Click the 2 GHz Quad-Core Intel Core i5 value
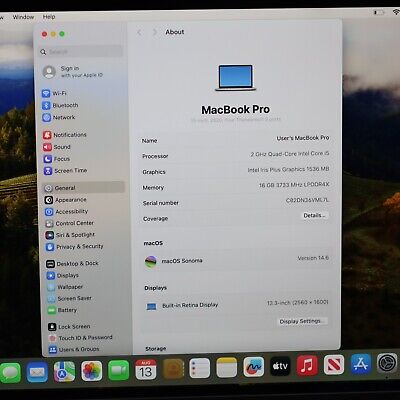Viewport: 400px width, 400px height. coord(290,154)
